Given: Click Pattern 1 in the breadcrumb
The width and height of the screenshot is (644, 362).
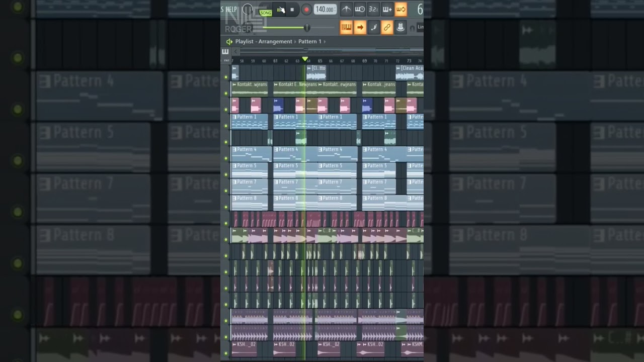Looking at the screenshot, I should click(x=310, y=42).
